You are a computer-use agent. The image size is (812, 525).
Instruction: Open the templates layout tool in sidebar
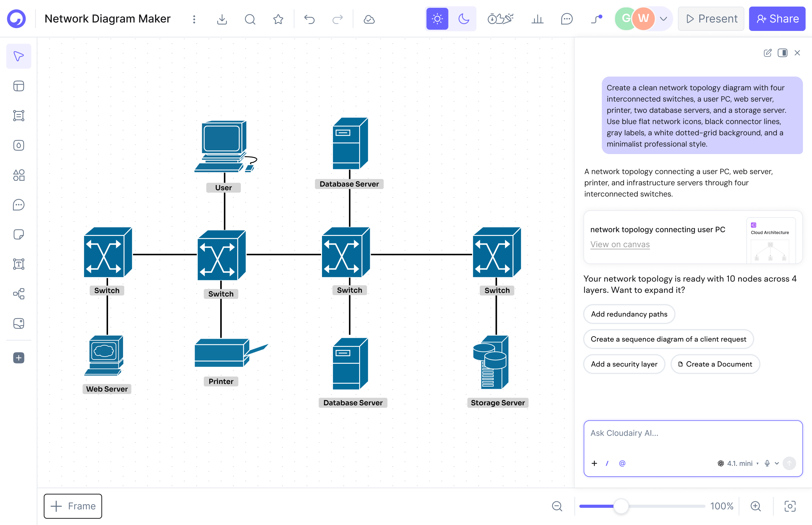point(19,86)
